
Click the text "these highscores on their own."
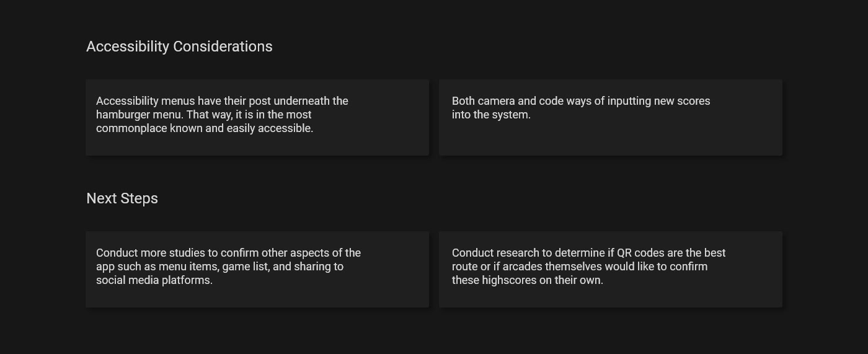tap(527, 280)
